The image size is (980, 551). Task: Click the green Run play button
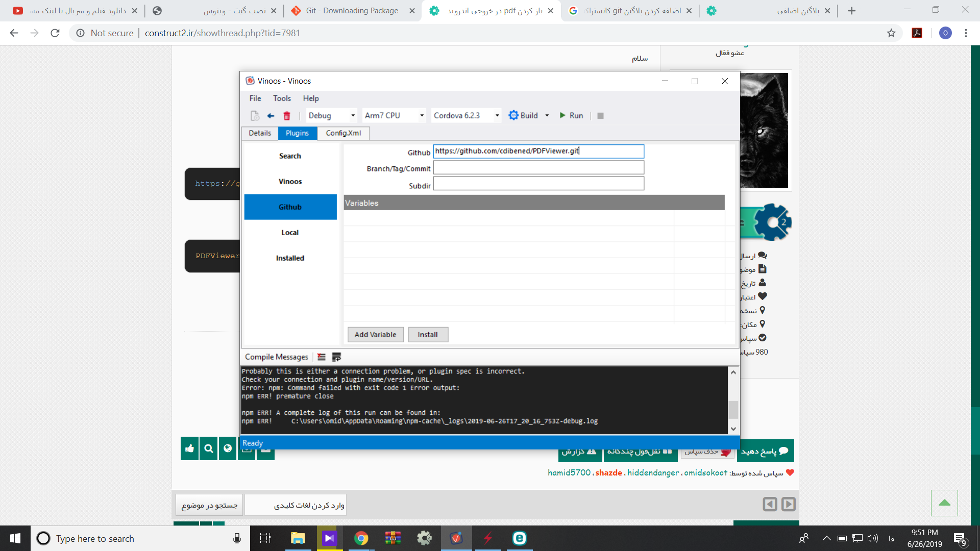(571, 115)
